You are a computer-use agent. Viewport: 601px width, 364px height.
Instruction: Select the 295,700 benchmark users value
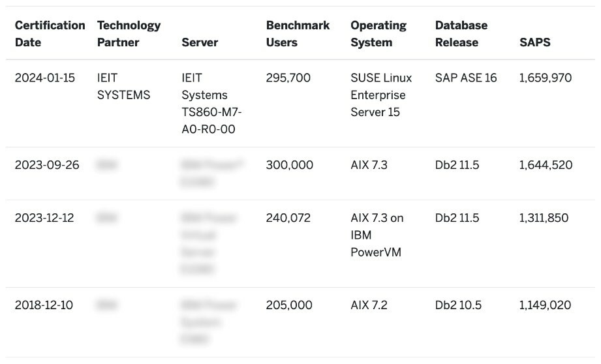pos(288,78)
